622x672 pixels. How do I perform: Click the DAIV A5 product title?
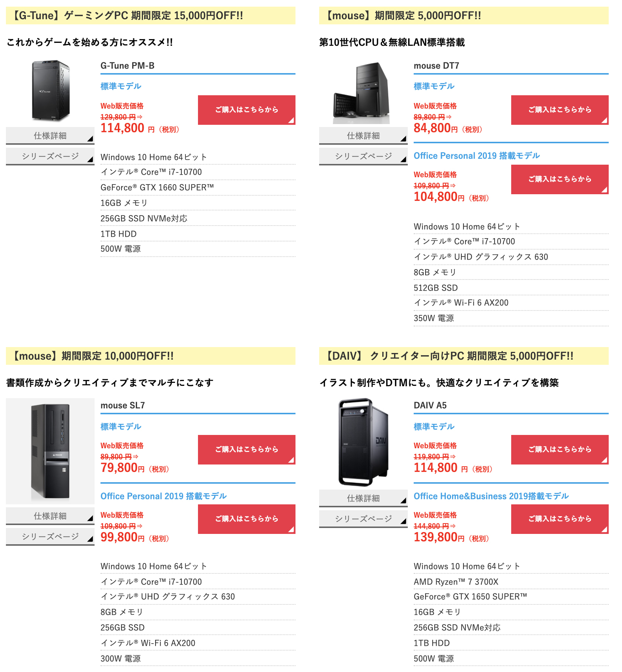(x=430, y=405)
